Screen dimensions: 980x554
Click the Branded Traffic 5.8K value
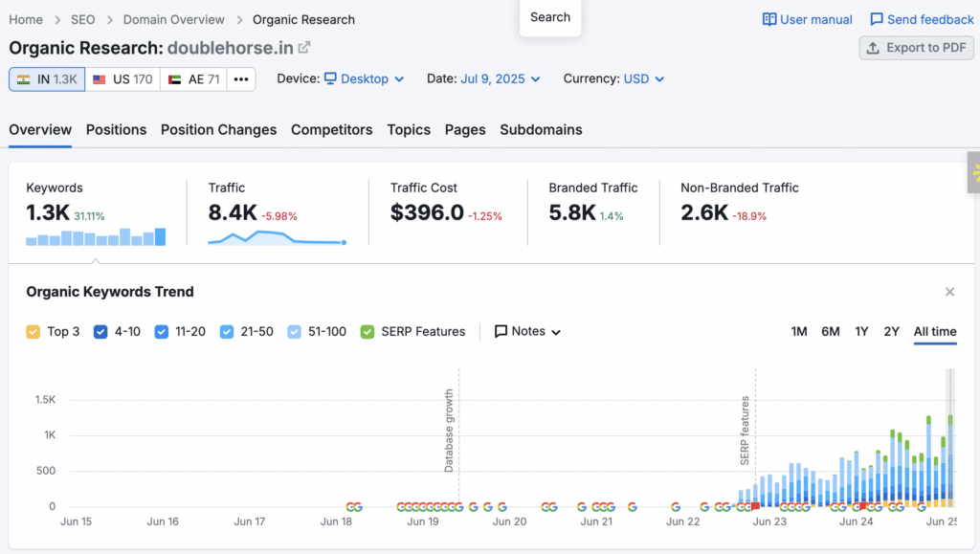pos(572,213)
